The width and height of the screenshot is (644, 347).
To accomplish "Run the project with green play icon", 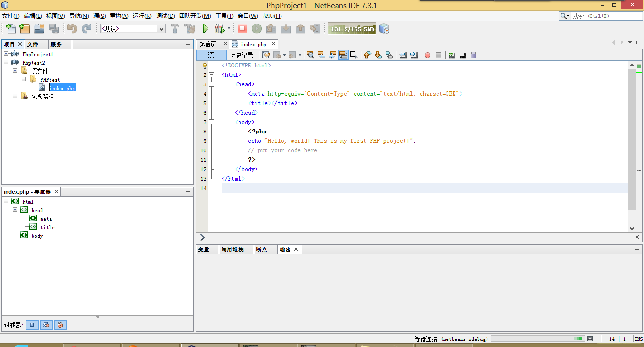I will click(x=206, y=29).
